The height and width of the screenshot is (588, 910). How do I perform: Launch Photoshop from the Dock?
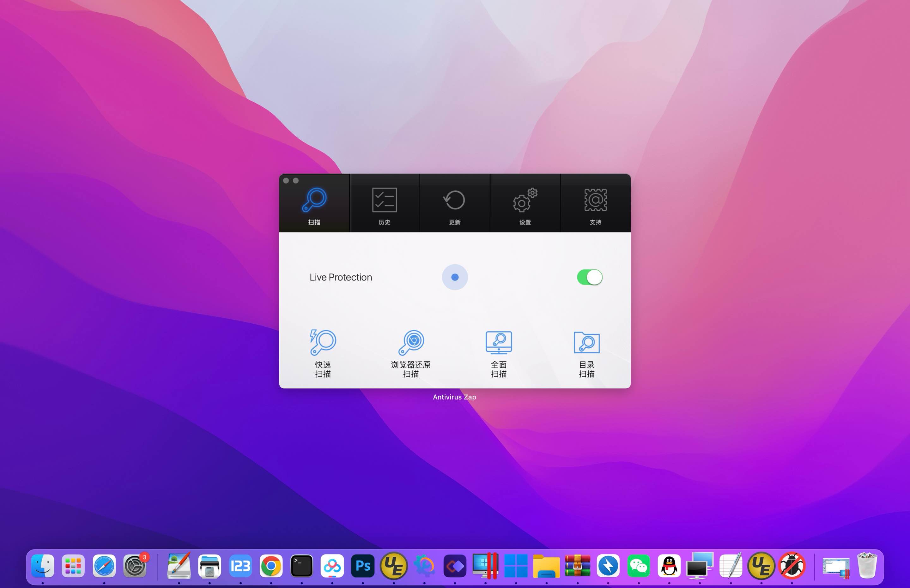point(362,566)
